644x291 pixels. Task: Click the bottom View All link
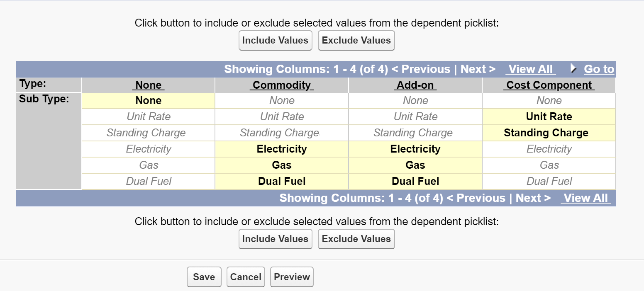point(585,198)
